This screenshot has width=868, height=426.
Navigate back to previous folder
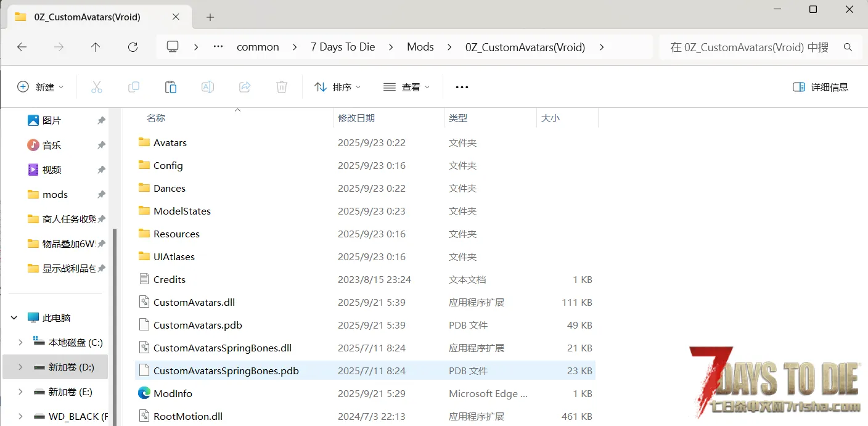click(x=22, y=47)
